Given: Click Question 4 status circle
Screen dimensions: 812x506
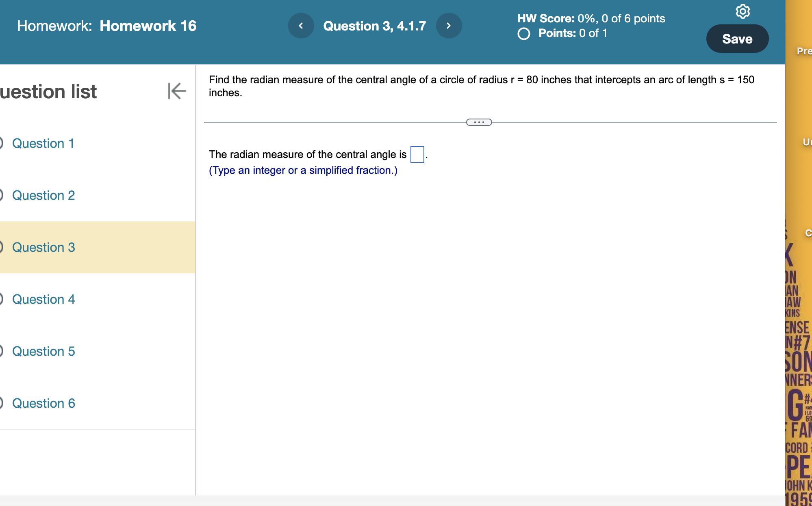Looking at the screenshot, I should (1, 299).
